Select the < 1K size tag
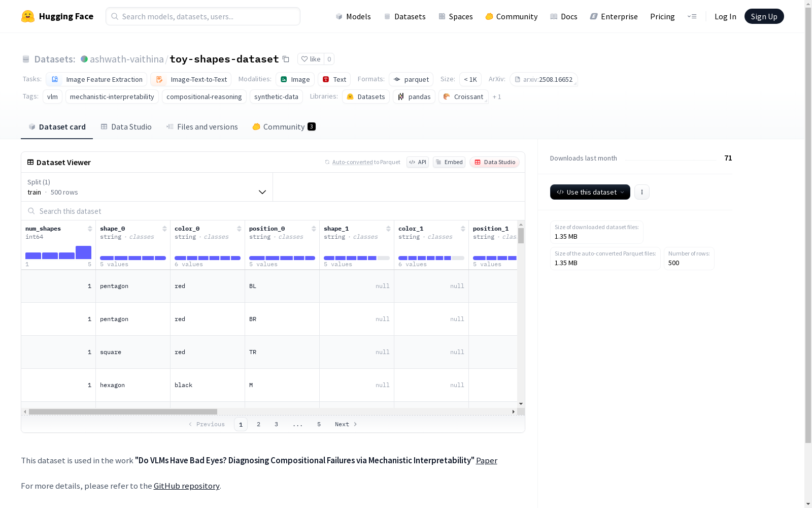 click(470, 79)
